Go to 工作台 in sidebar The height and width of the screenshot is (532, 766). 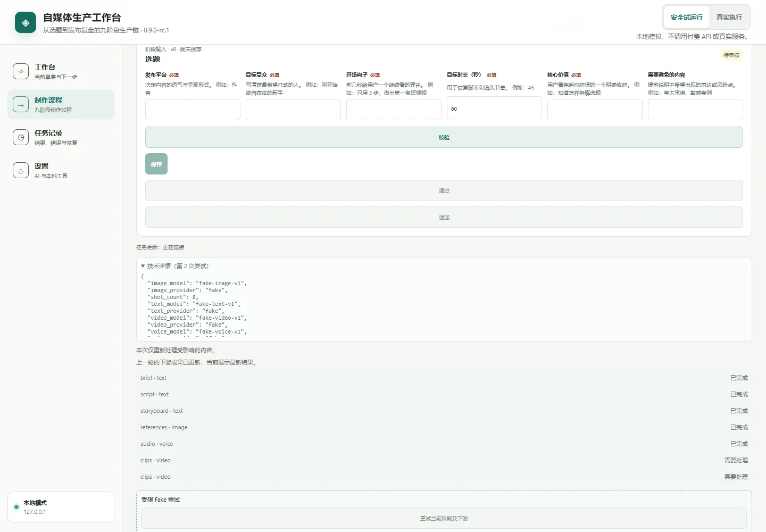pyautogui.click(x=61, y=71)
